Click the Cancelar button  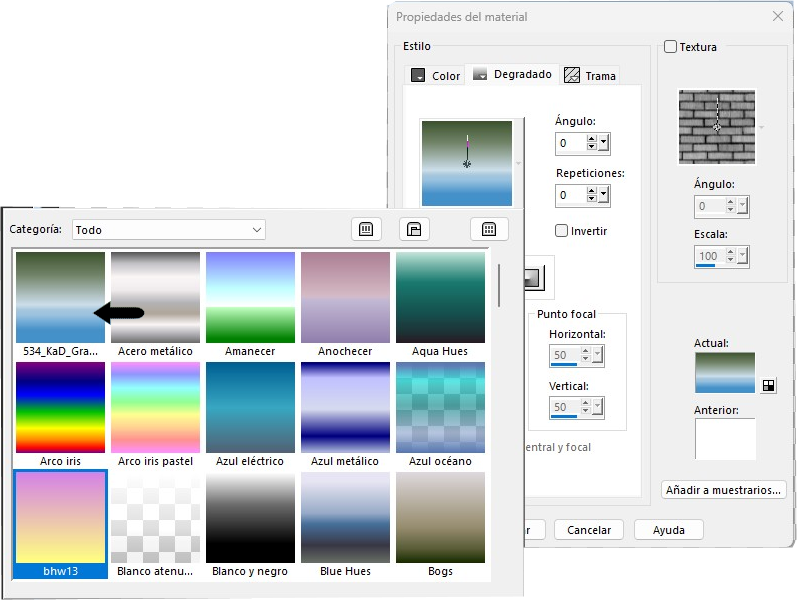click(x=589, y=530)
